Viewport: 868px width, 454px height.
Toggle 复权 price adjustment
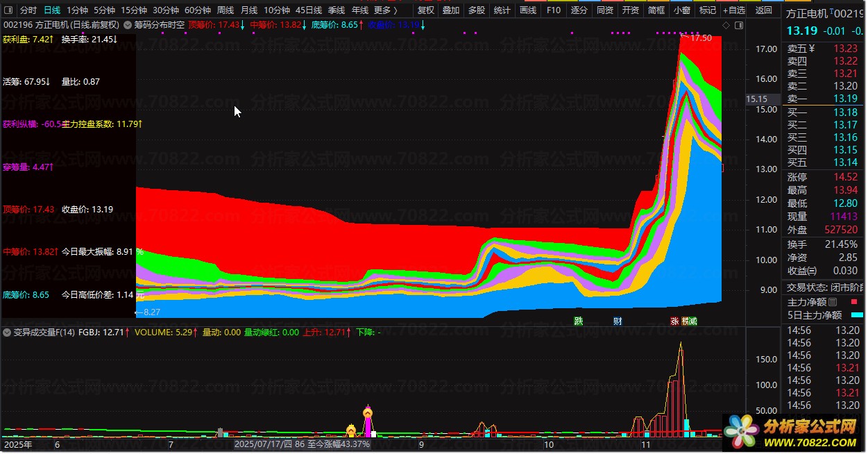pyautogui.click(x=427, y=10)
